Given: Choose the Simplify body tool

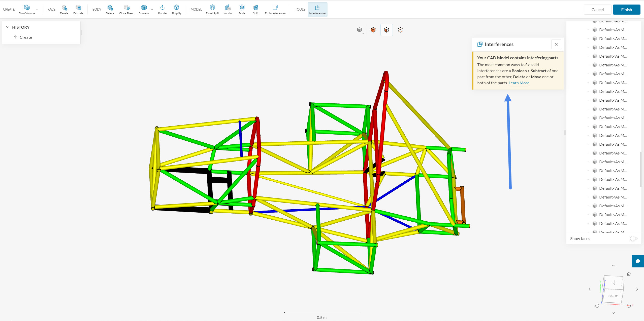Looking at the screenshot, I should pos(176,9).
